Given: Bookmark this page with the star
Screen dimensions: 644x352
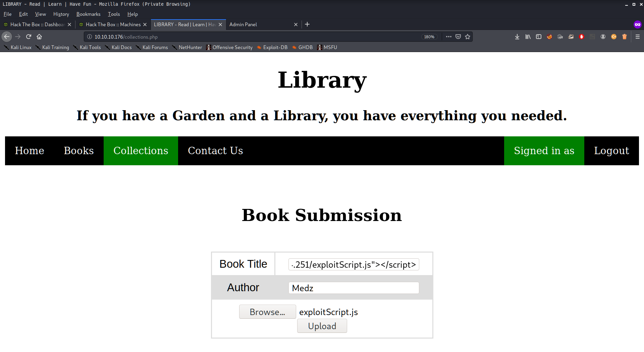Looking at the screenshot, I should (468, 37).
